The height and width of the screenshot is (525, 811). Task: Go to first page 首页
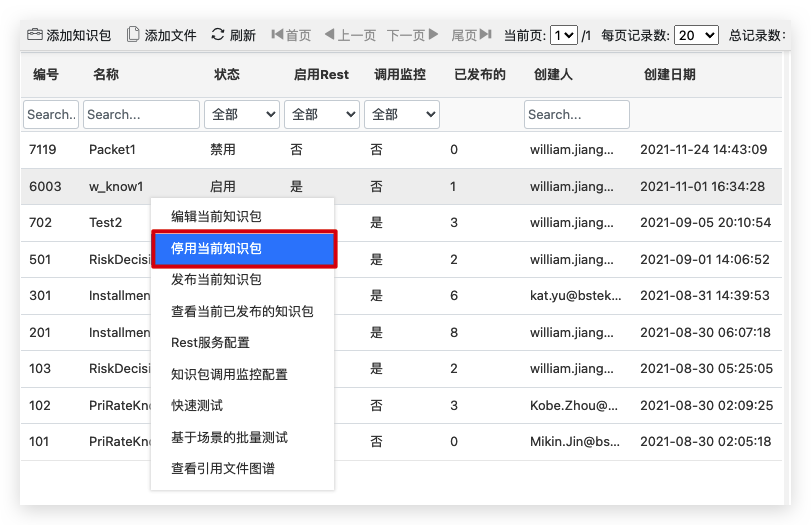tap(291, 35)
